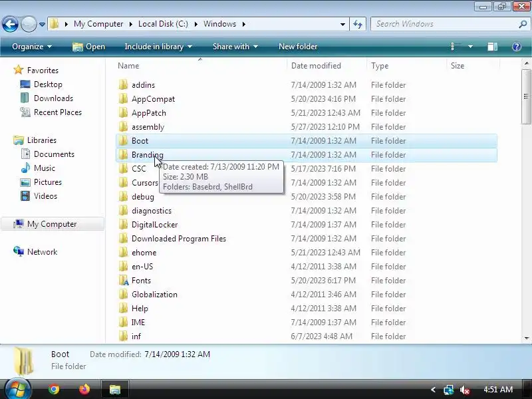This screenshot has width=532, height=399.
Task: Open Downloads in Favorites
Action: [53, 98]
